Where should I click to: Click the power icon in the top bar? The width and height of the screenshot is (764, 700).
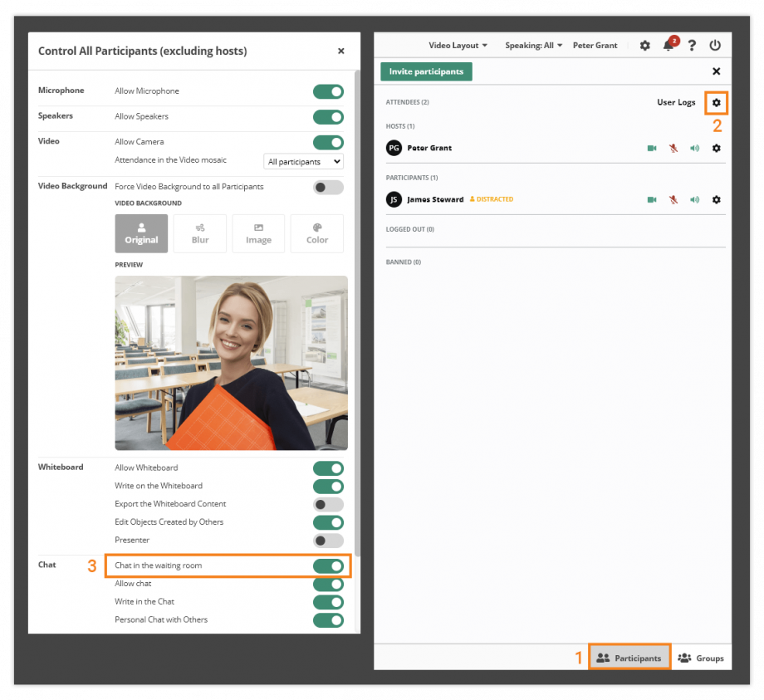point(714,46)
